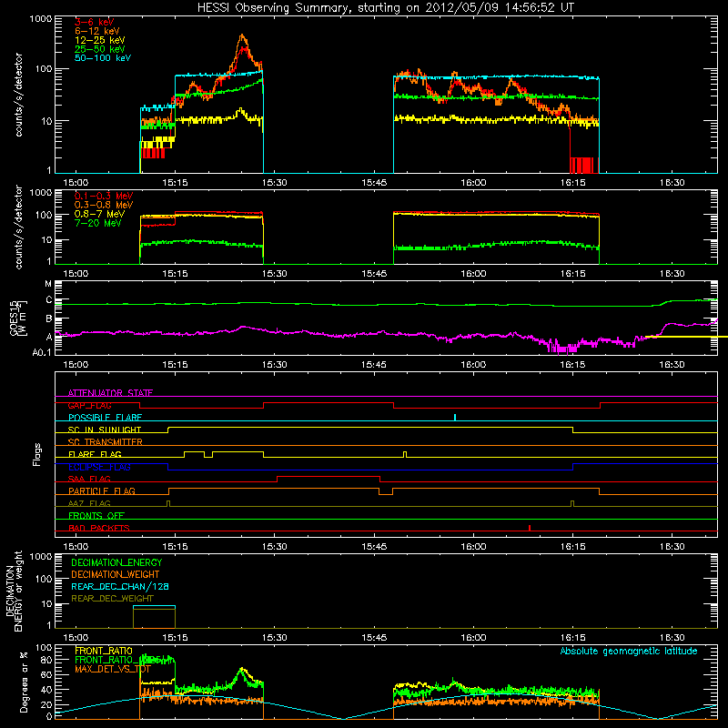The image size is (728, 728).
Task: Select the 12-25 keV legend label
Action: [x=99, y=40]
